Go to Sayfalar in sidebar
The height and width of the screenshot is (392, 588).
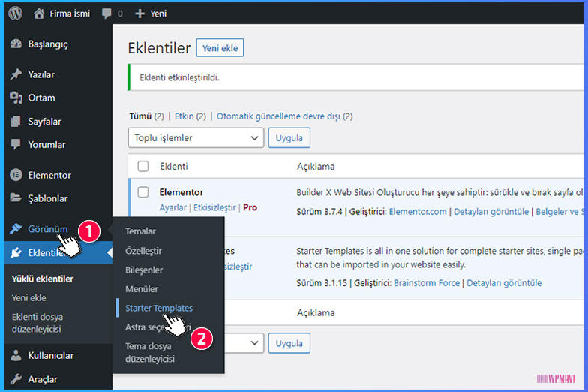(x=45, y=122)
